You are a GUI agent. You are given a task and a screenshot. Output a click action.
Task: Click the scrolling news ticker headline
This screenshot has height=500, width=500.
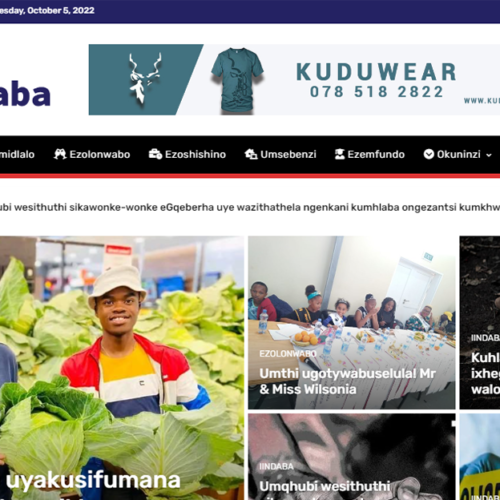[250, 207]
